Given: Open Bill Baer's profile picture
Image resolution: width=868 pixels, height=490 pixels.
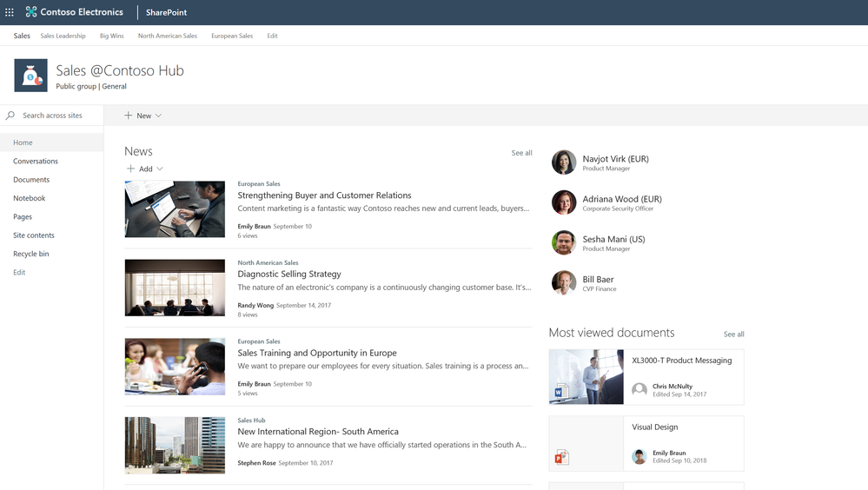Looking at the screenshot, I should coord(564,282).
